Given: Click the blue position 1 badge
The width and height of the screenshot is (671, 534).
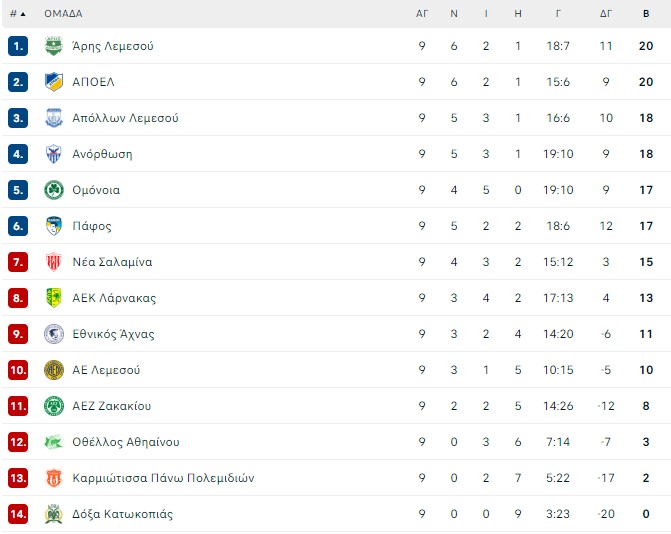Looking at the screenshot, I should click(18, 46).
